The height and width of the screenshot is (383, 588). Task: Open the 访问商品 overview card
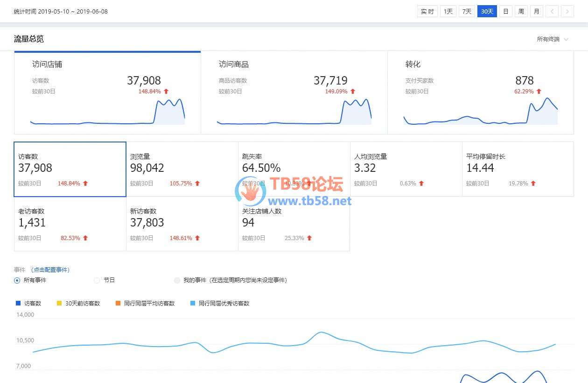click(x=294, y=92)
